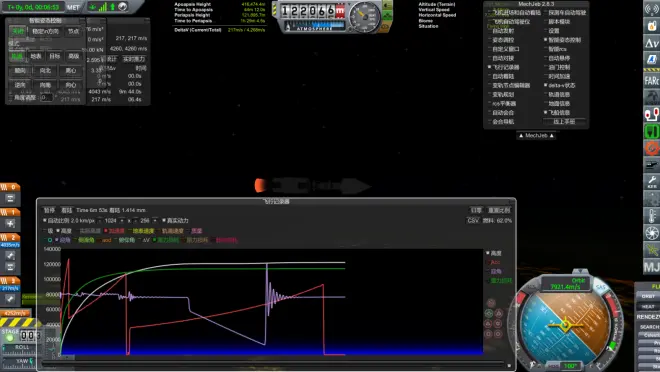
Task: Click the fan-shaped icon in right toolbar
Action: coord(652,233)
